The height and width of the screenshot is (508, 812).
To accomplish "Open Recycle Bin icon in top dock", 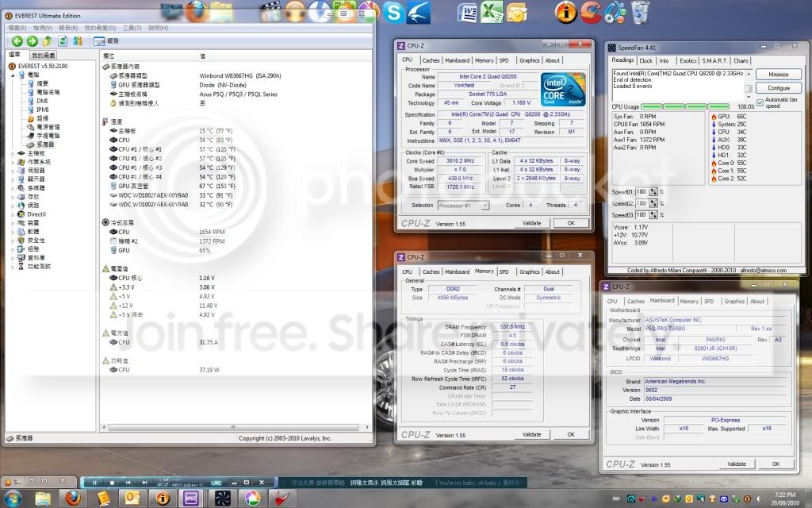I will pos(641,12).
